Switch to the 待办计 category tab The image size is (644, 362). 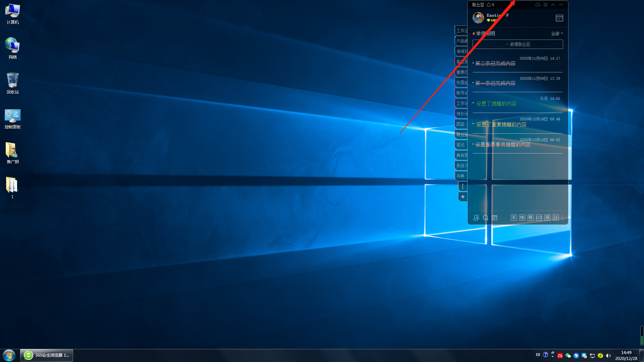pos(461,114)
